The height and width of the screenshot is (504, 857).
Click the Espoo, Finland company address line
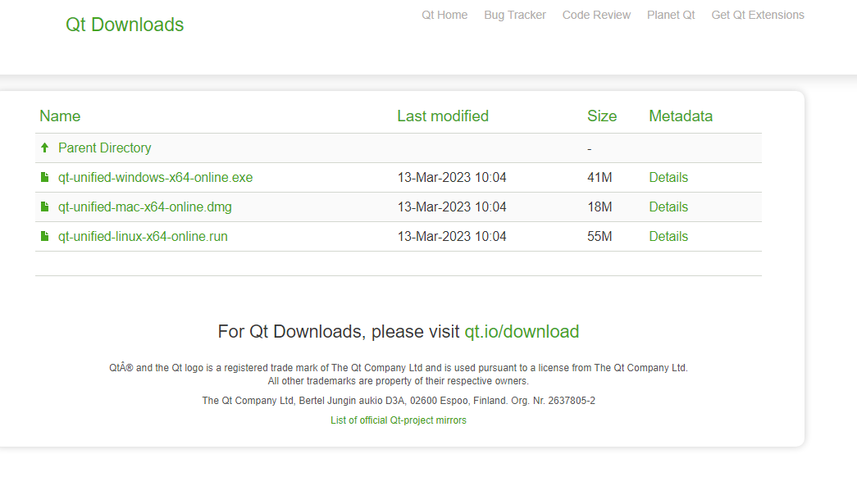399,400
